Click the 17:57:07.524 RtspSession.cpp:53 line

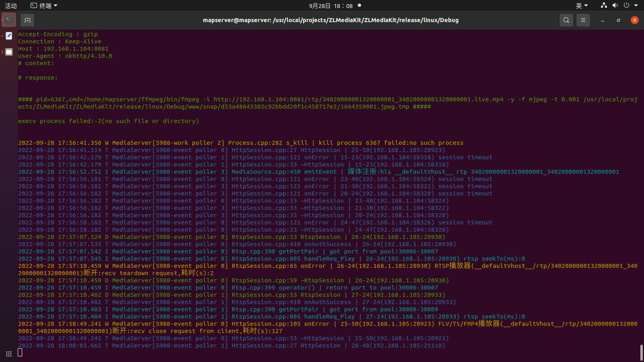231,237
